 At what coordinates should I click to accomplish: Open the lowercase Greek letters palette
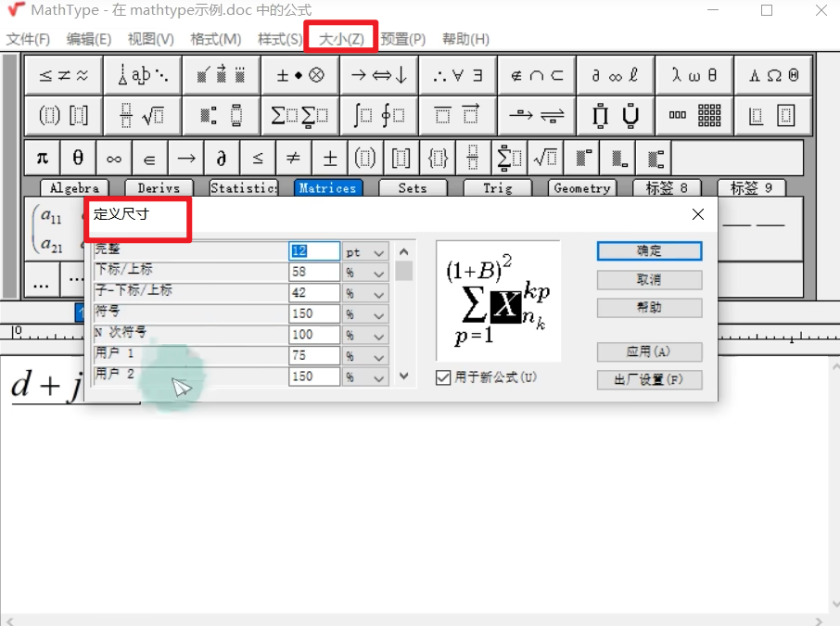pos(694,75)
